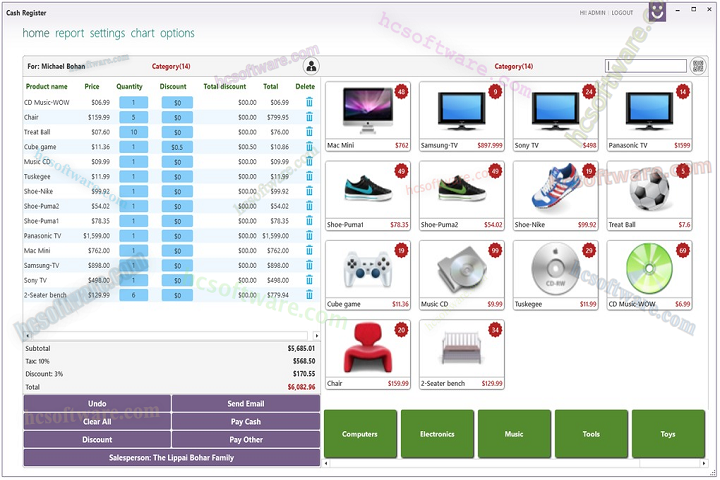The width and height of the screenshot is (720, 480).
Task: Delete the Panasonic TV cart row
Action: pyautogui.click(x=310, y=236)
